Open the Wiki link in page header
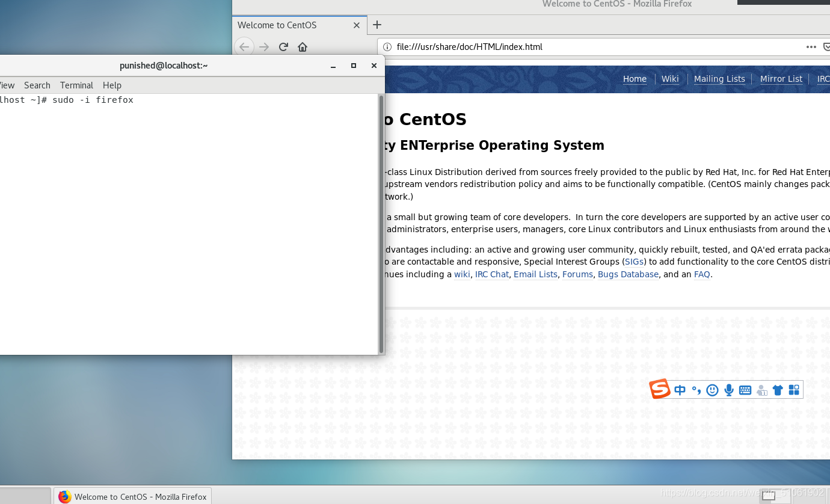 670,79
